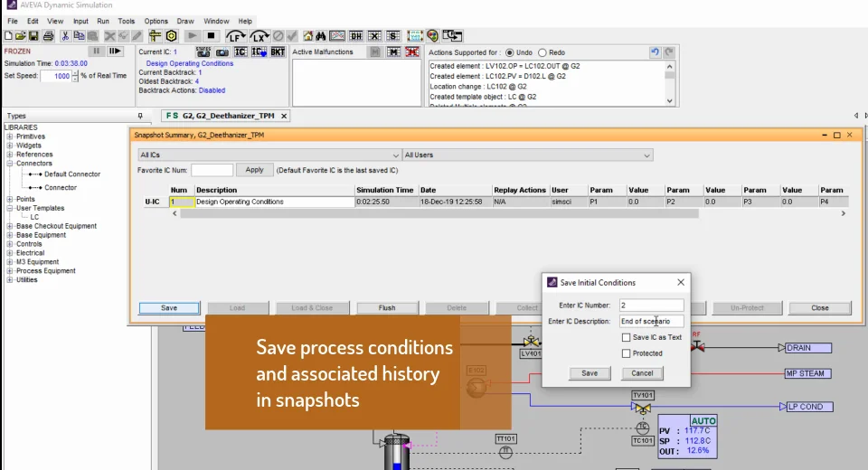Screen dimensions: 868x470
Task: Click the Print toolbar icon
Action: [48, 36]
